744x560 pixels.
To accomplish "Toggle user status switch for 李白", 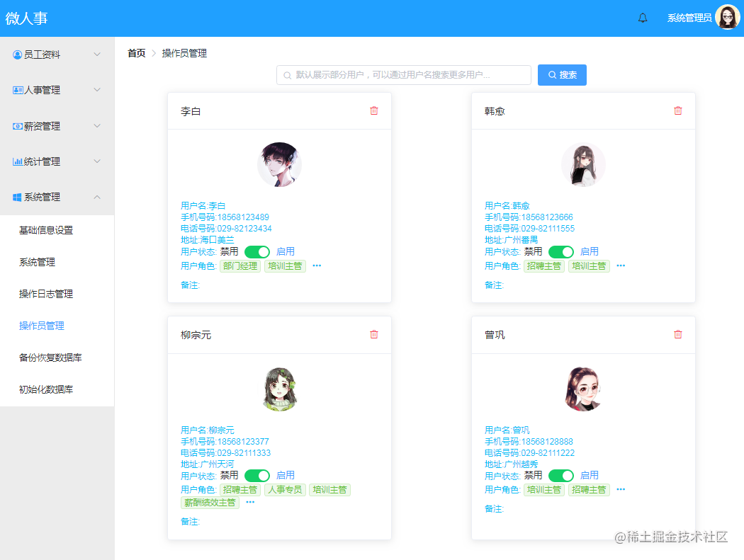I will coord(257,252).
